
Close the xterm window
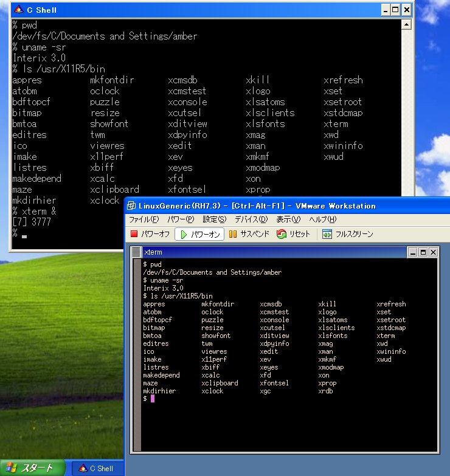coord(434,252)
